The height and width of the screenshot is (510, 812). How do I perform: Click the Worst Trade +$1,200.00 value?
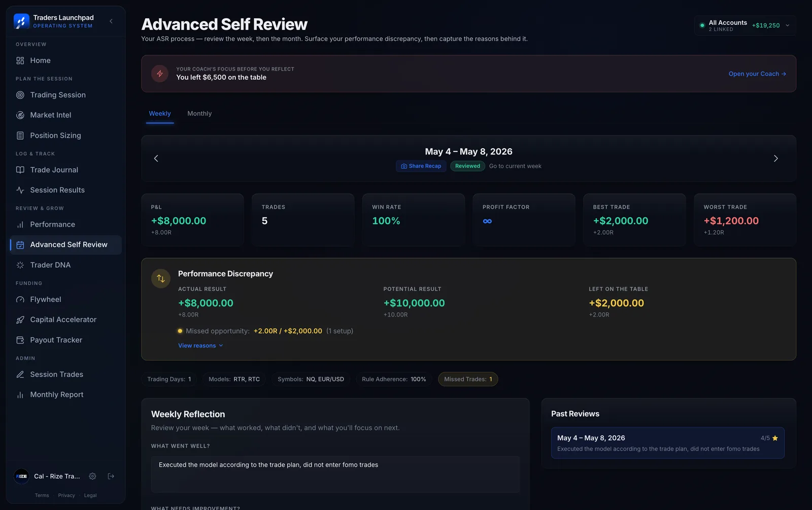[731, 221]
